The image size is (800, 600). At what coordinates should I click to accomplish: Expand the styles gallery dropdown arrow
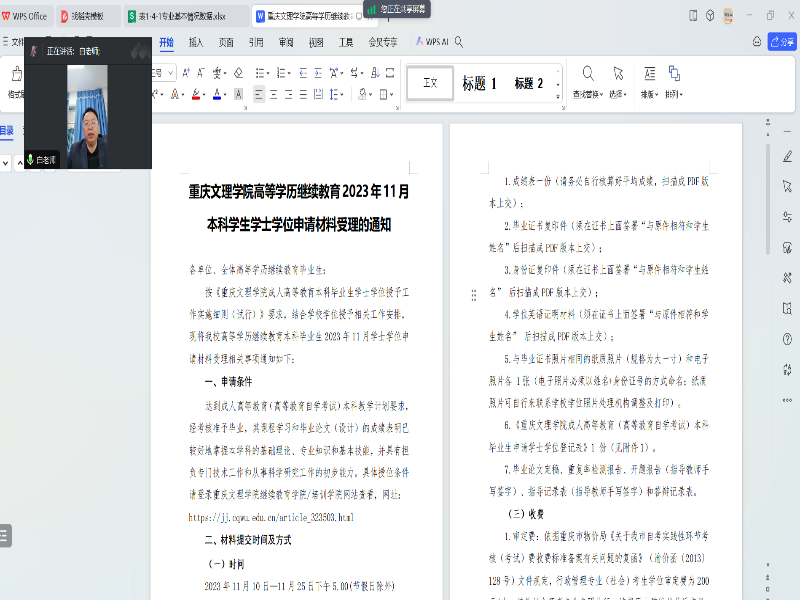click(x=557, y=96)
